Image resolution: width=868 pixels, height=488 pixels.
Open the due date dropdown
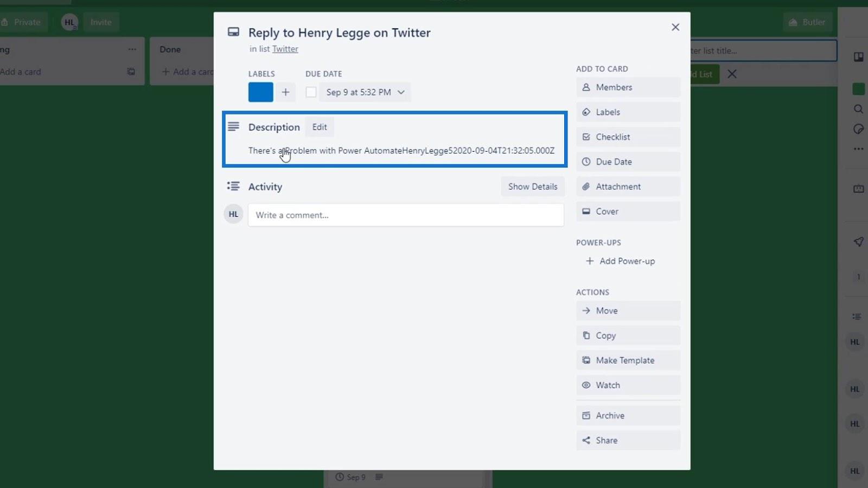point(366,92)
